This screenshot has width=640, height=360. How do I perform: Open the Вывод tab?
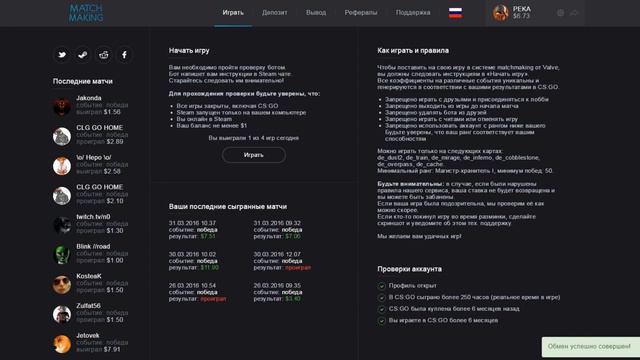click(316, 13)
